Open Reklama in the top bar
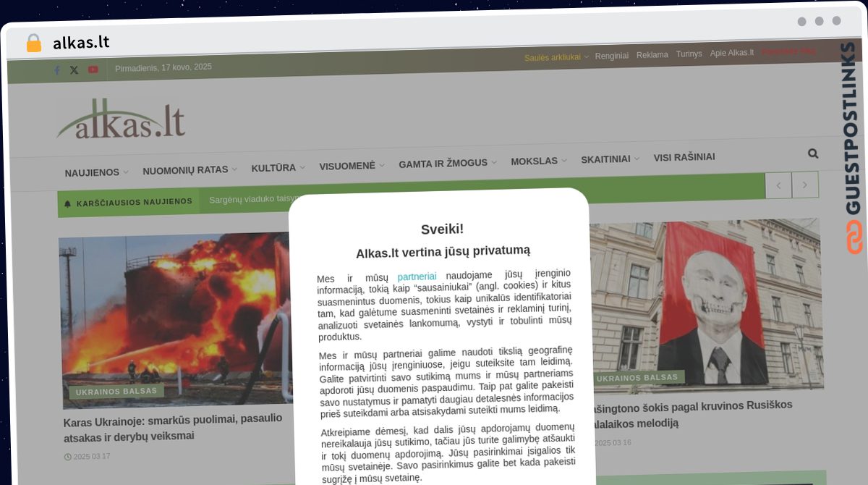The width and height of the screenshot is (868, 485). click(652, 55)
